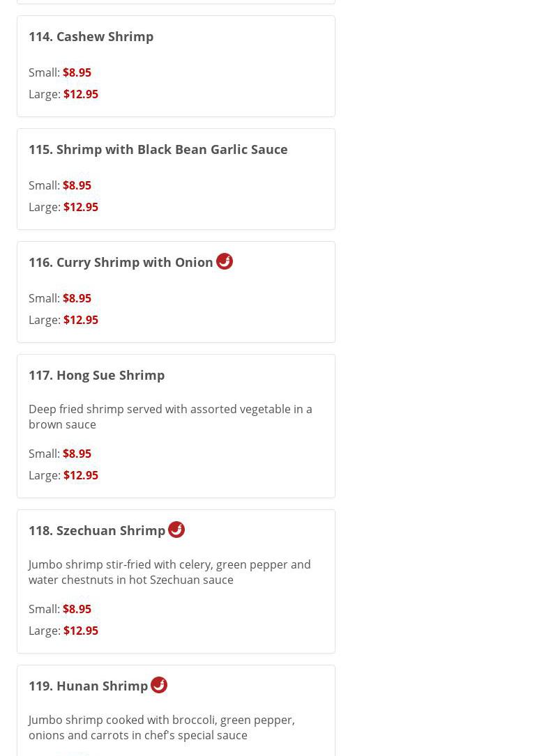Image resolution: width=537 pixels, height=756 pixels.
Task: Click the Small $8.95 price of Hong Sue Shrimp
Action: coord(77,454)
